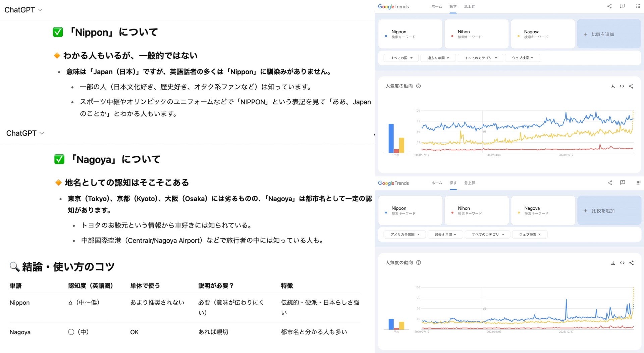Viewport: 644px width, 353px height.
Task: Open 急上昇 tab in lower Trends panel
Action: point(470,183)
